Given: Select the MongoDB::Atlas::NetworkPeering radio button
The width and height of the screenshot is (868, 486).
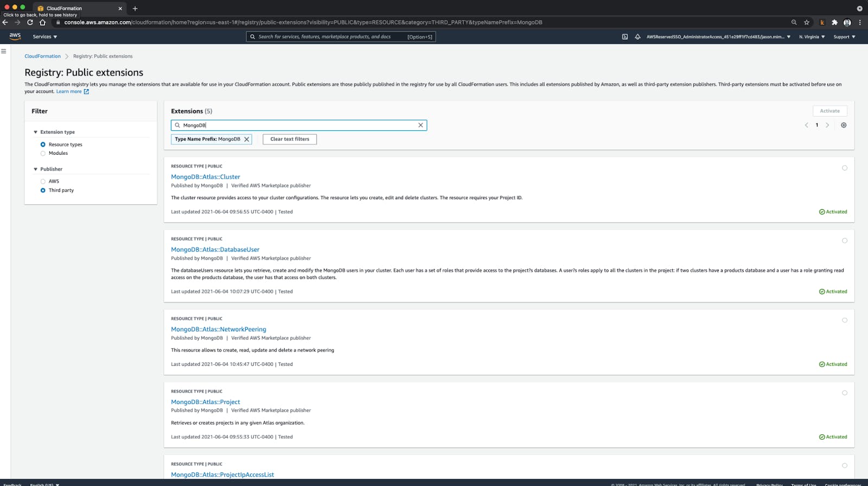Looking at the screenshot, I should tap(845, 320).
